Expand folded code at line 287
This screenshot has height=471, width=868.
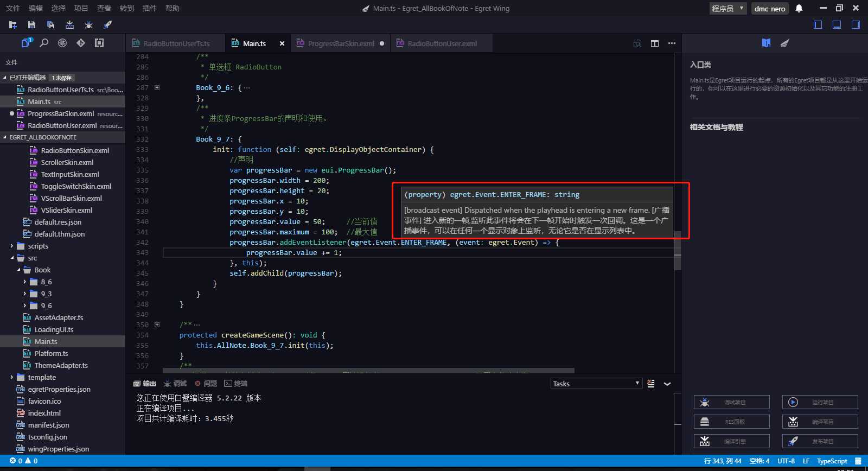pyautogui.click(x=157, y=87)
